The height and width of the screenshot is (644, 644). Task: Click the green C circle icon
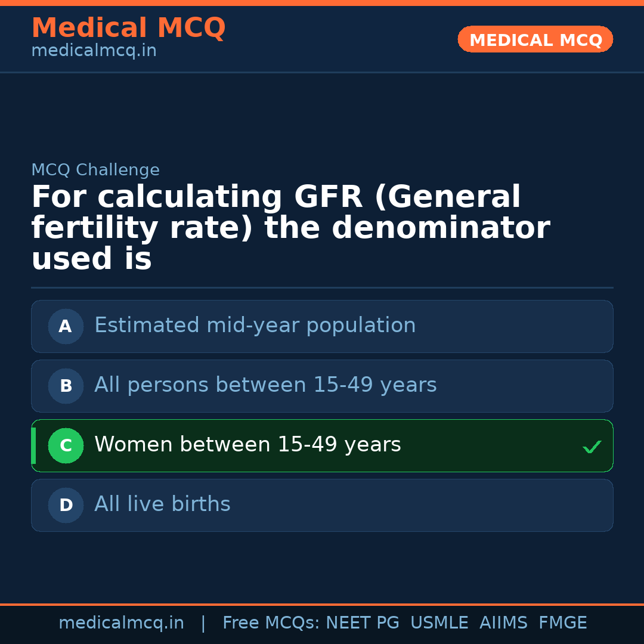(x=66, y=445)
